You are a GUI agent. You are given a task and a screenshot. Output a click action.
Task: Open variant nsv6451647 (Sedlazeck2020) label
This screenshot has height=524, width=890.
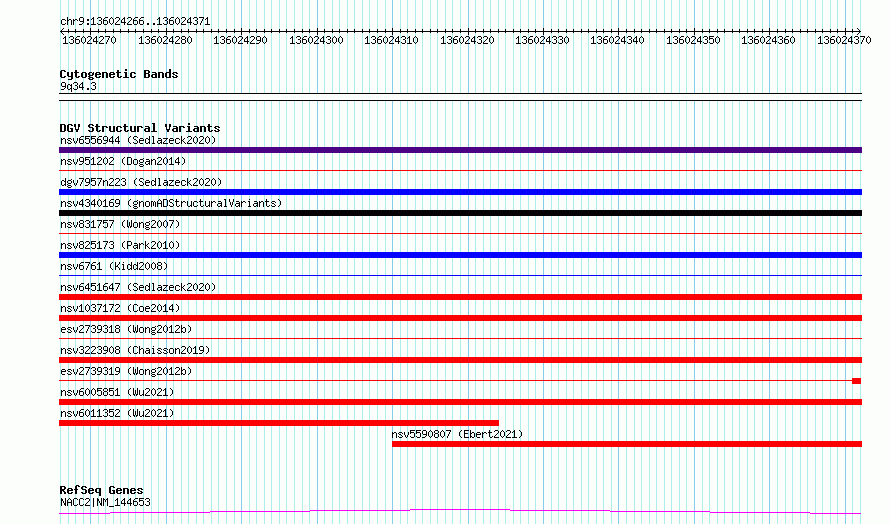click(x=138, y=287)
